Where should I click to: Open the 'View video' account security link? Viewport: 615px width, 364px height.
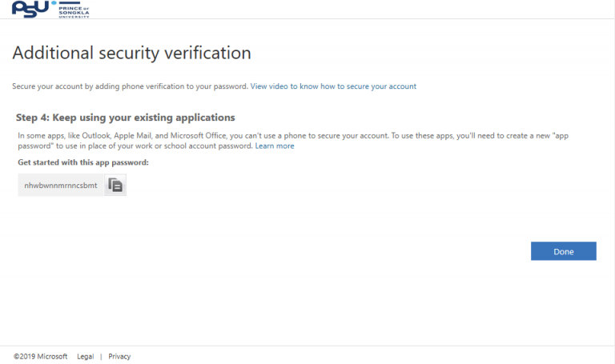click(333, 86)
